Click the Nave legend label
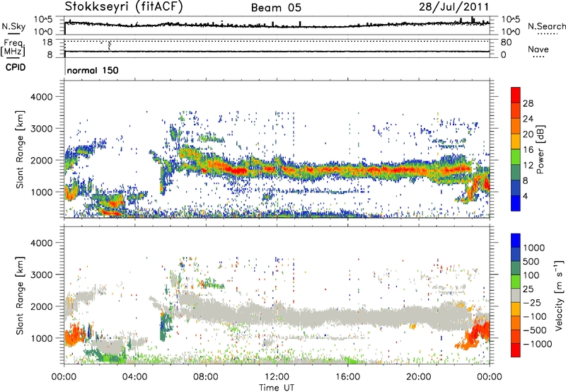 coord(538,49)
